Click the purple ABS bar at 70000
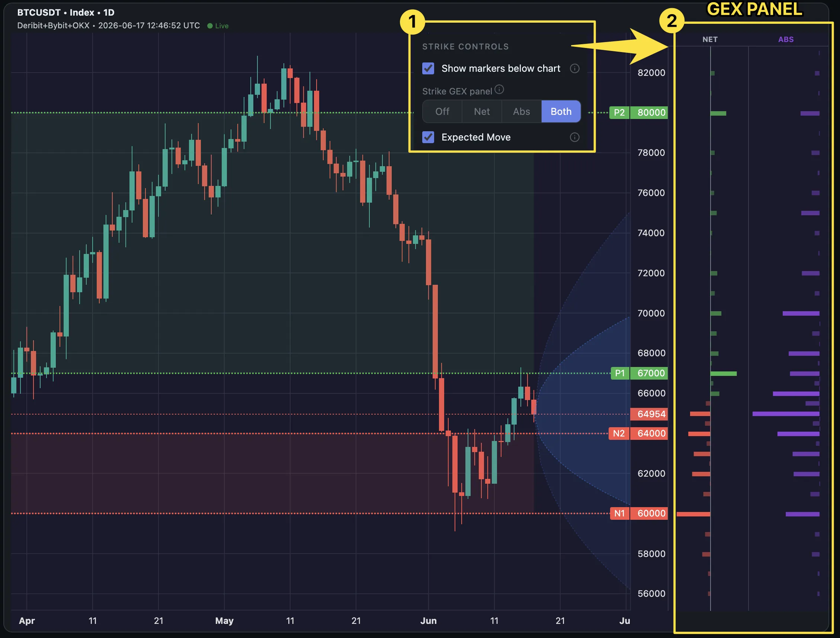Viewport: 840px width, 638px height. [x=801, y=313]
